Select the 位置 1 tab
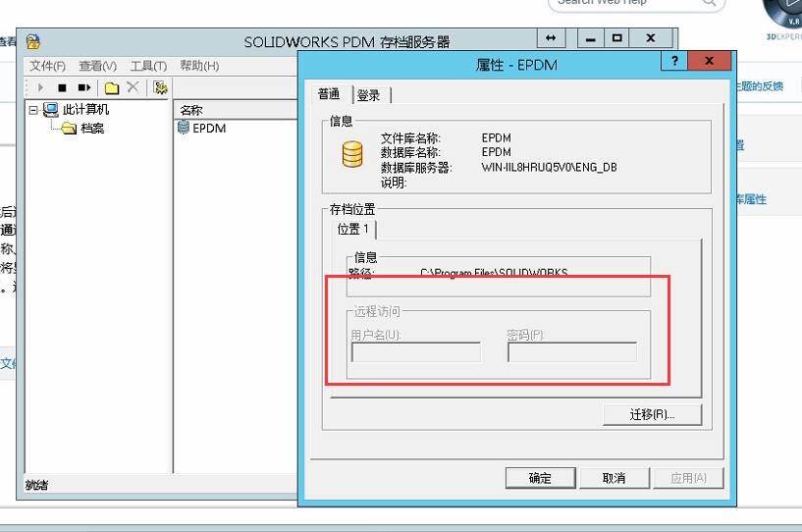Viewport: 802px width, 532px height. coord(353,229)
